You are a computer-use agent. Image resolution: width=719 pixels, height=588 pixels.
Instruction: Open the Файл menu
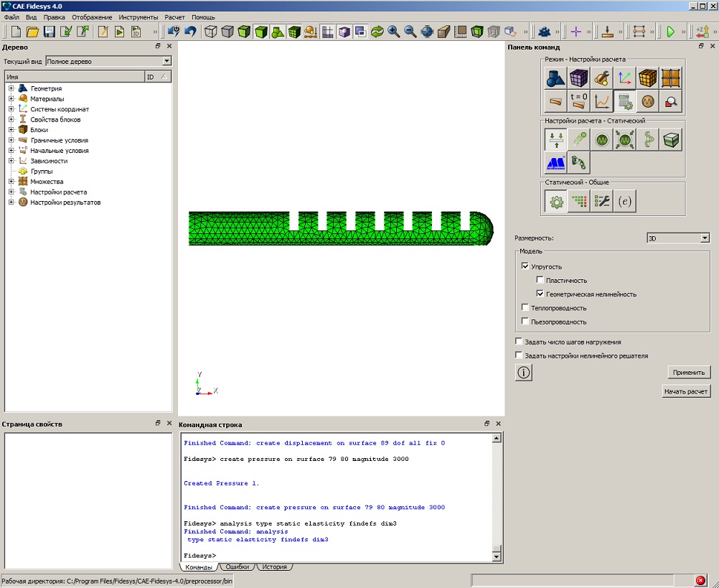click(11, 17)
